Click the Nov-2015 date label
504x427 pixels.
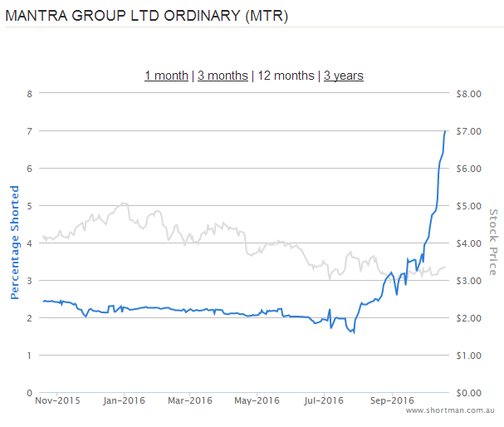tap(57, 400)
